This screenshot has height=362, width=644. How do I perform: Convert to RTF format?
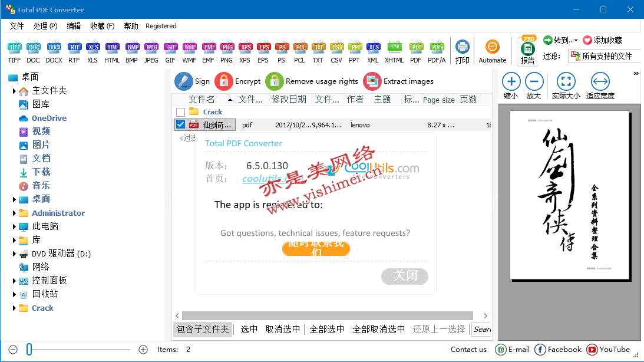[74, 52]
